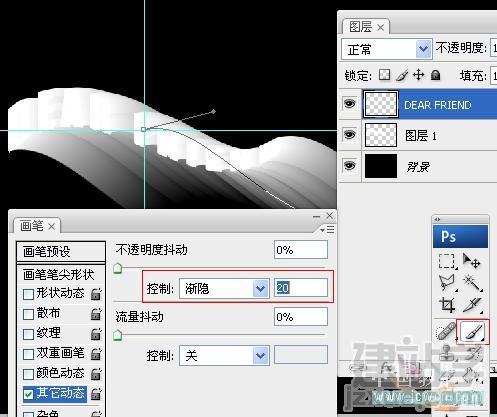Switch to the 图层 panel tab
The image size is (497, 417).
coord(366,26)
